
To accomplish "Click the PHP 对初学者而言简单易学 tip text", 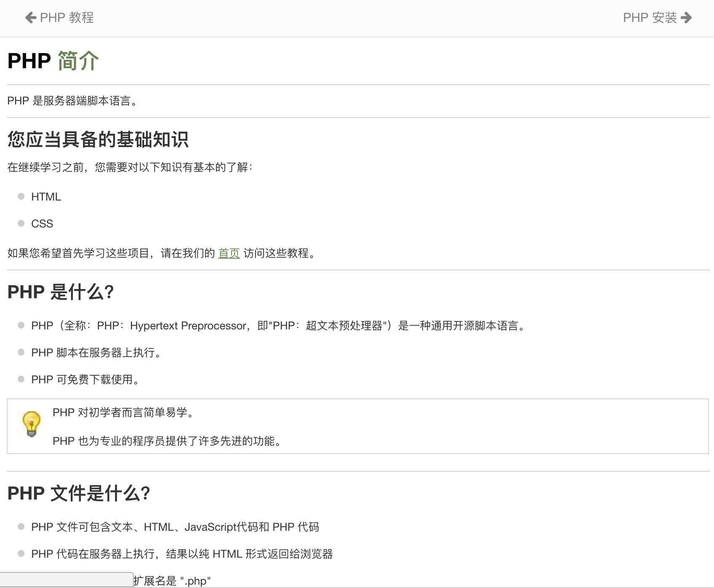I will coord(123,412).
